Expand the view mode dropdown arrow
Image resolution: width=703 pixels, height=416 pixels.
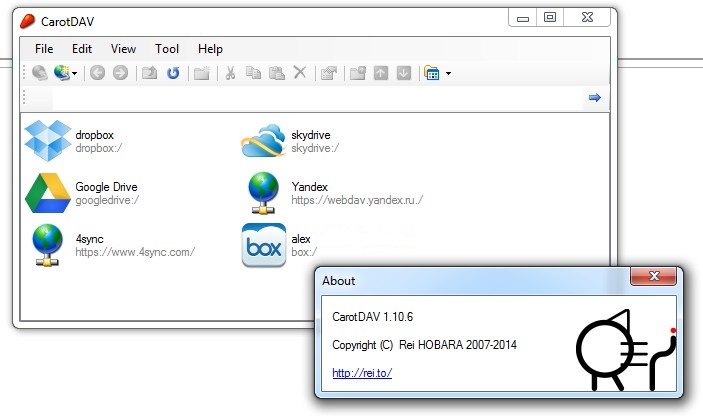pyautogui.click(x=448, y=73)
